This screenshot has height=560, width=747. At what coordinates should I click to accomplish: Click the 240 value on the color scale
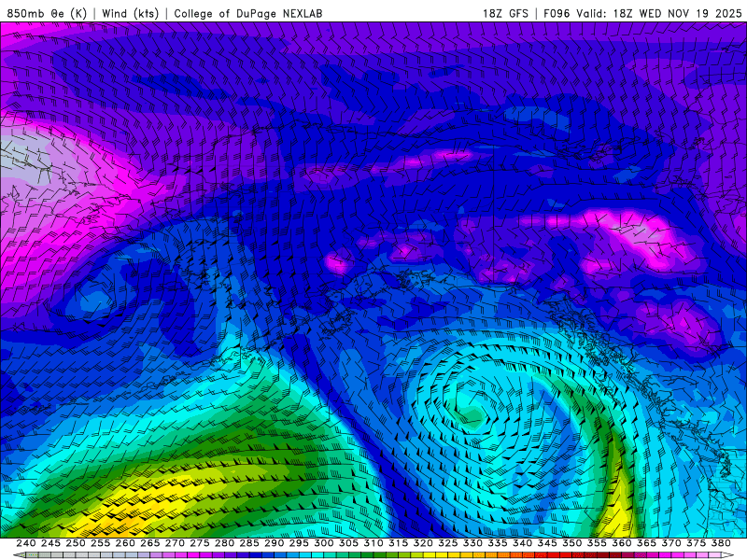[x=26, y=543]
